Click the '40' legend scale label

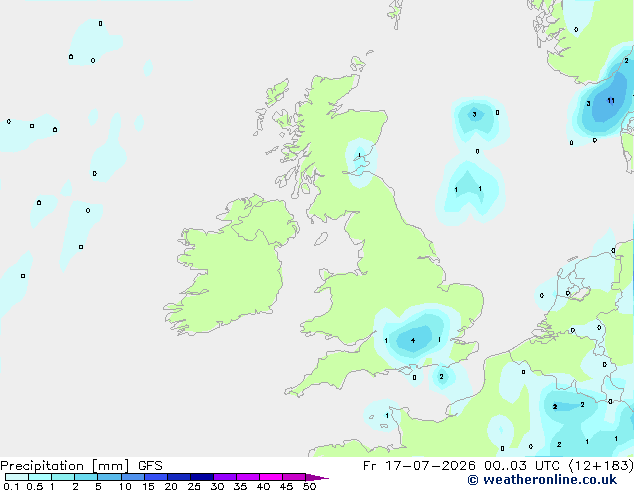coord(264,486)
